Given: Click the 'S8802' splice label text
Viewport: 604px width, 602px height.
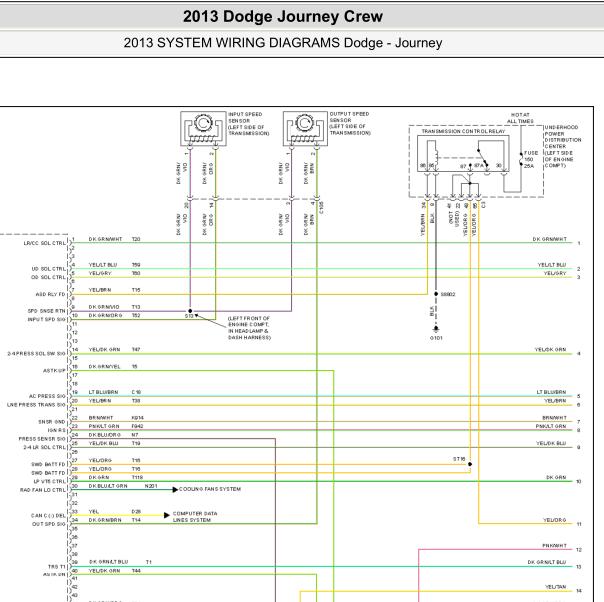Looking at the screenshot, I should coord(448,294).
